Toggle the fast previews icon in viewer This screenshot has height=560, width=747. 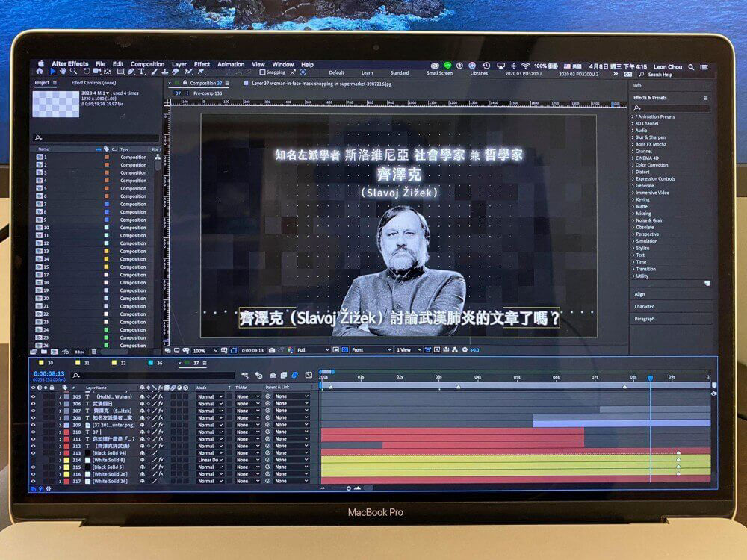click(437, 350)
